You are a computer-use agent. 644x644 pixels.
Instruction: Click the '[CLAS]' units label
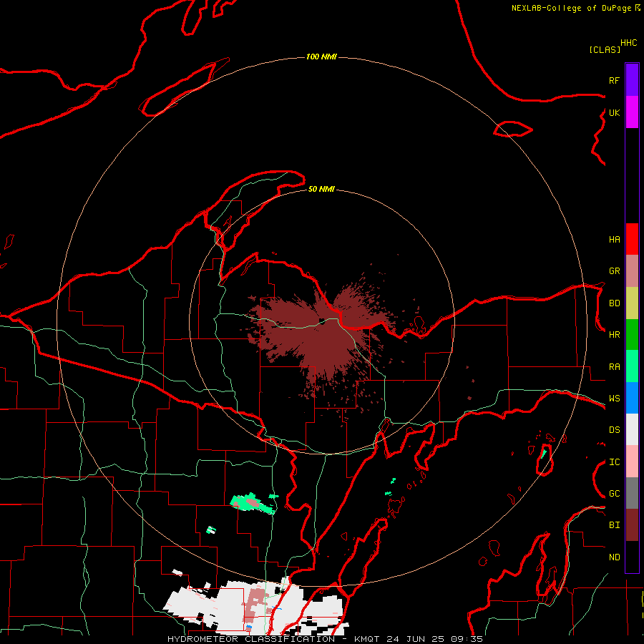pos(605,49)
